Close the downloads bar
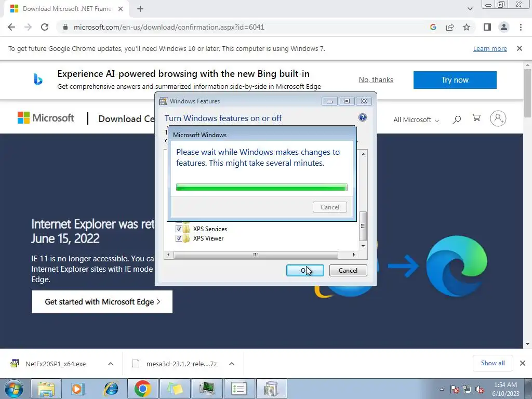 [523, 363]
